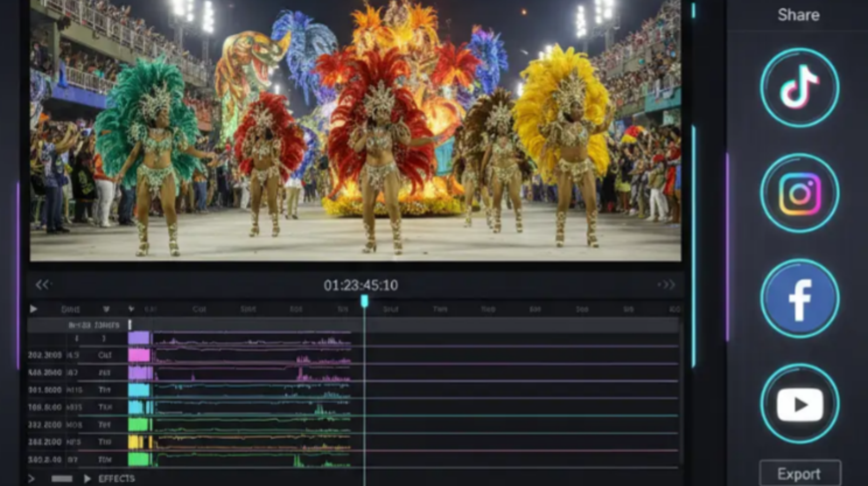
Task: Open the dropdown arrow in the timeline header
Action: [x=106, y=309]
